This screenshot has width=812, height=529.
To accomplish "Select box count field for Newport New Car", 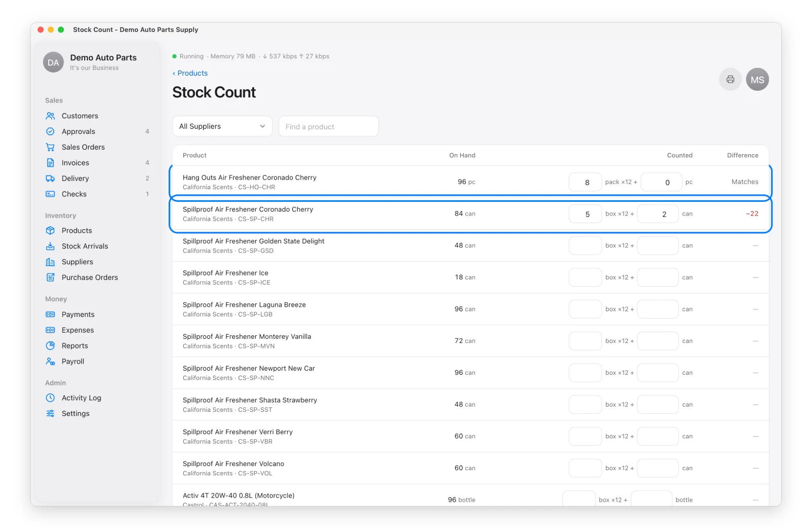I will point(585,373).
